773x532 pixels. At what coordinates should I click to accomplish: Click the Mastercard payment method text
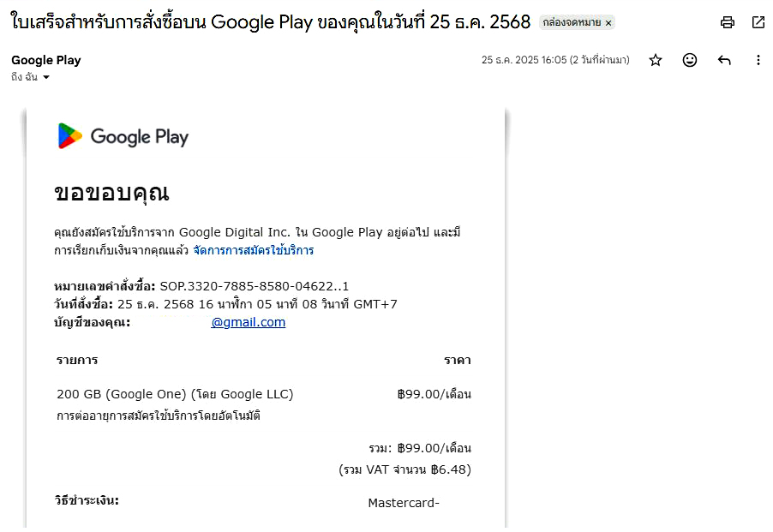pos(403,503)
